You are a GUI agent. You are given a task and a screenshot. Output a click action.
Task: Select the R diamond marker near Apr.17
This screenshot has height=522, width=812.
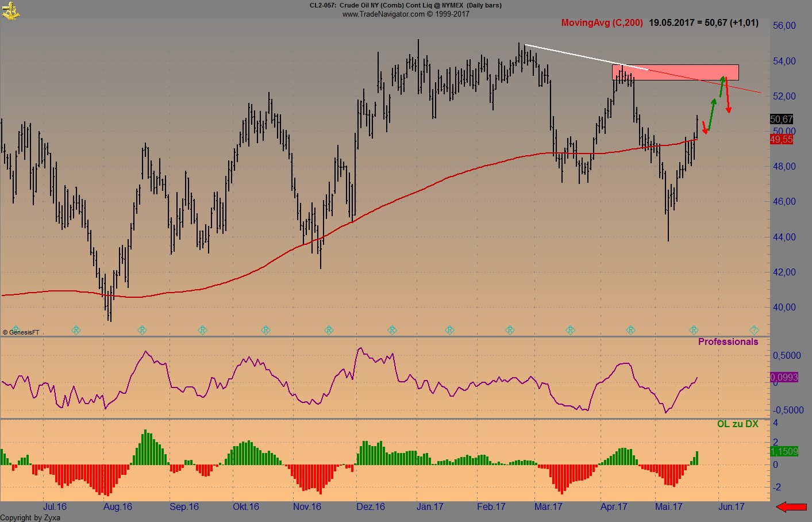(x=631, y=329)
